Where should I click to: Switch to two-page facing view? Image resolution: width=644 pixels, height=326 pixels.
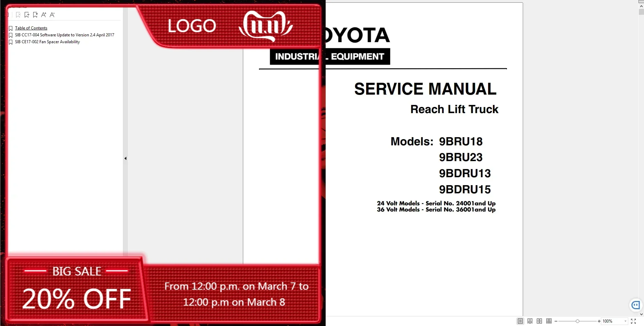point(539,321)
